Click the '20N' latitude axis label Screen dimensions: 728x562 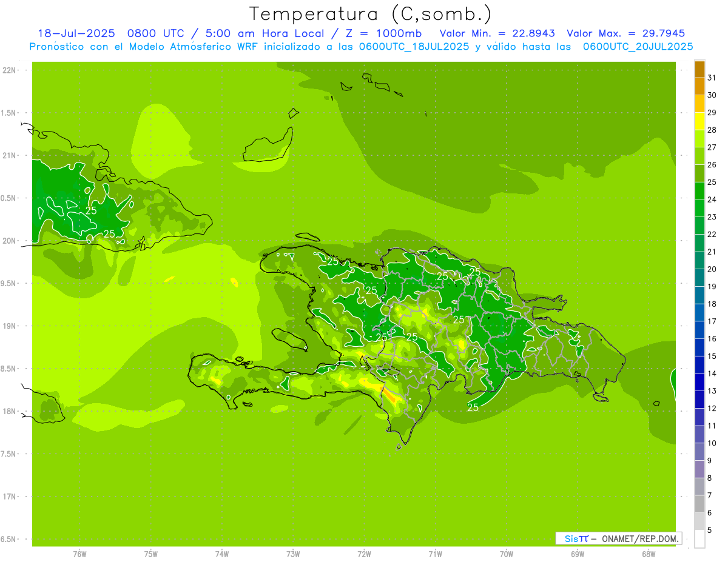[10, 241]
